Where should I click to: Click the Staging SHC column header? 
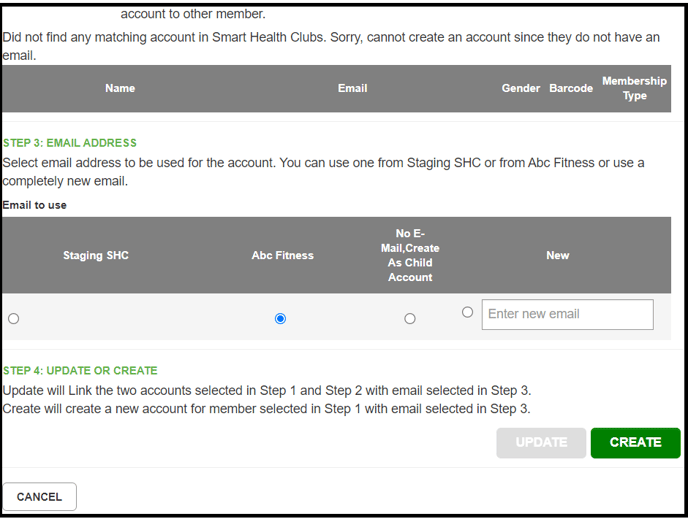tap(96, 255)
